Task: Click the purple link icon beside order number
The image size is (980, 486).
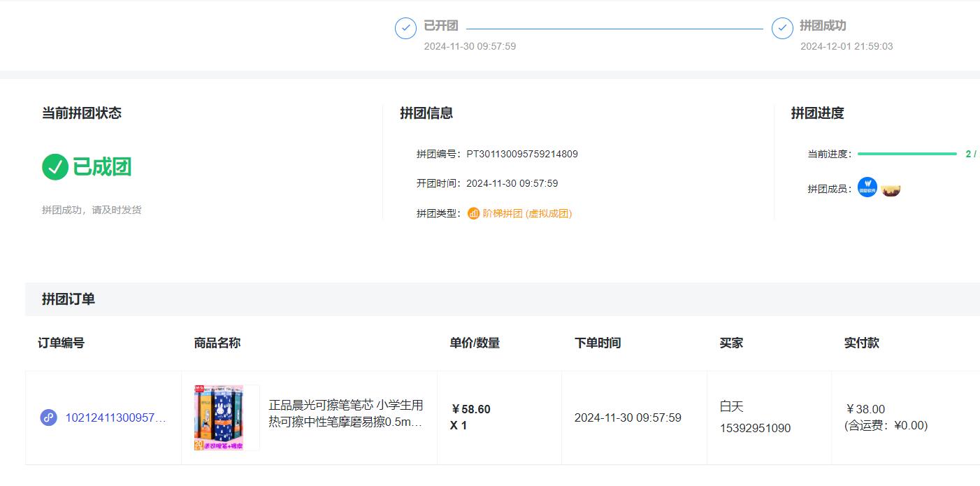Action: point(48,417)
